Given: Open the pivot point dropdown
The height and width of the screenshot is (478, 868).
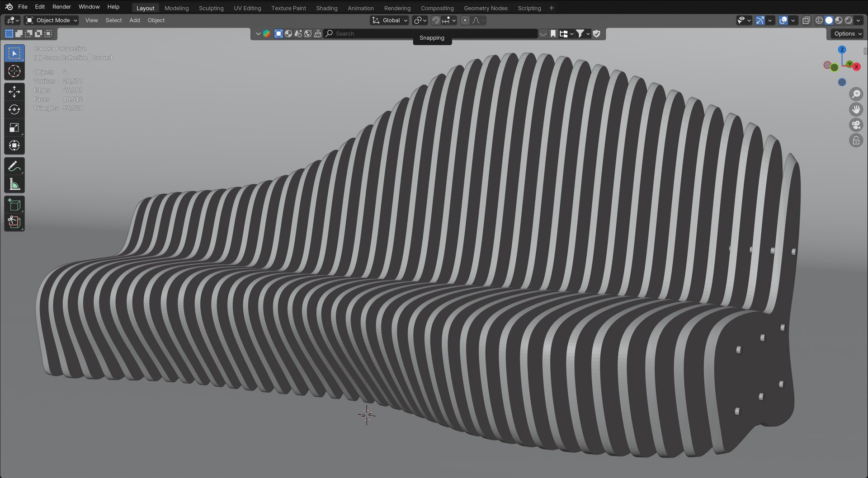Looking at the screenshot, I should [x=420, y=20].
